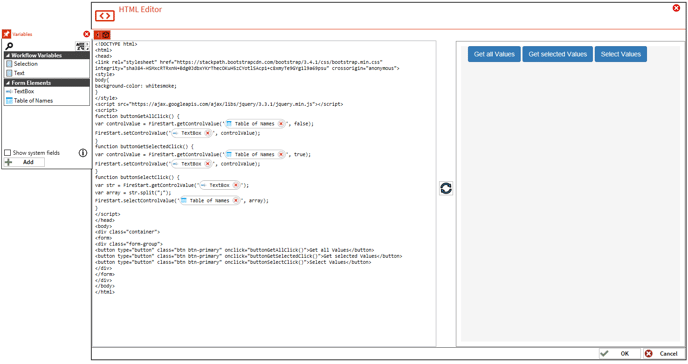
Task: Click Table of Names chip in selectControlValue line
Action: 210,200
